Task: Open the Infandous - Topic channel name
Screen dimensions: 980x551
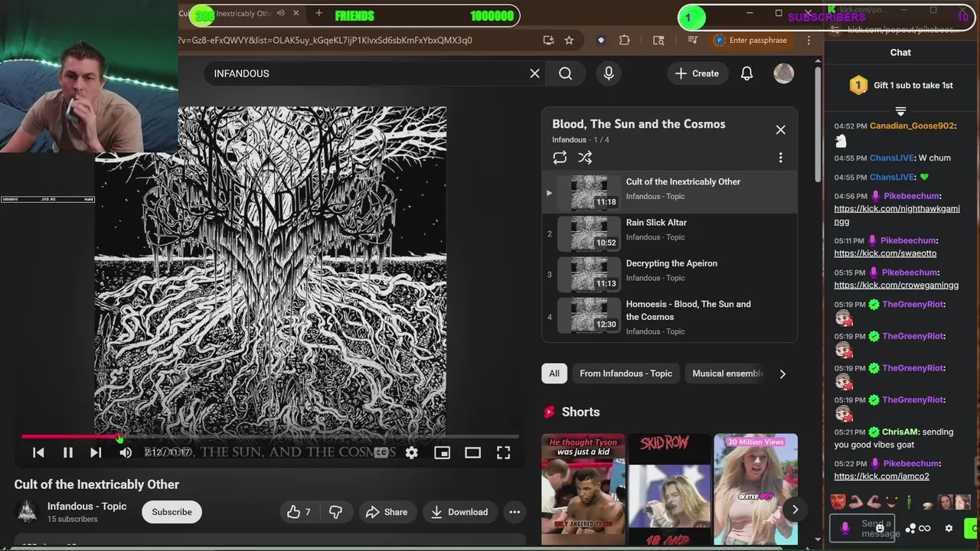Action: 87,506
